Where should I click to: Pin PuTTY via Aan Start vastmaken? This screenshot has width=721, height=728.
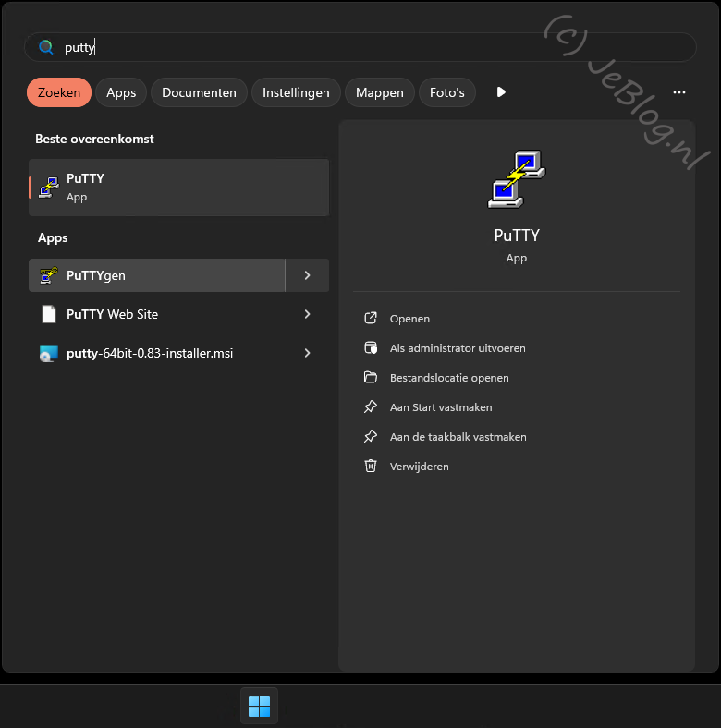coord(440,407)
